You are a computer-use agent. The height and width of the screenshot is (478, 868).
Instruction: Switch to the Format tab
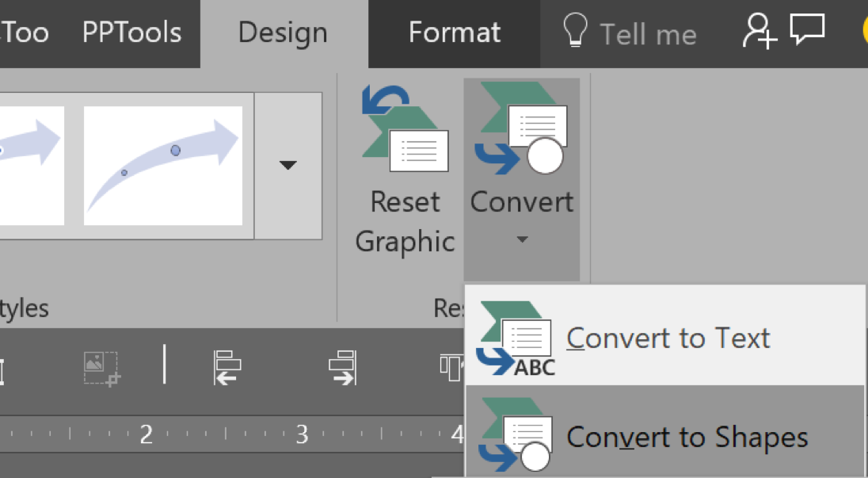[454, 33]
